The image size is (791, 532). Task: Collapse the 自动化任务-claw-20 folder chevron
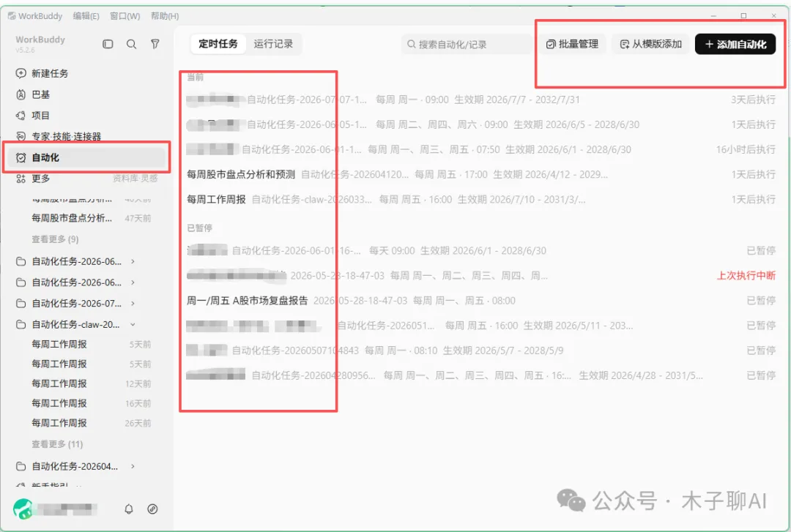pyautogui.click(x=133, y=324)
